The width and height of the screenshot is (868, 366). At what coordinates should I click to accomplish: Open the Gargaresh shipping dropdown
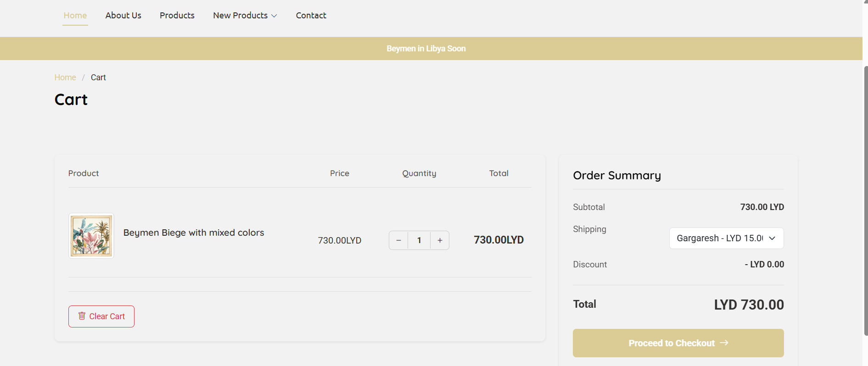tap(726, 238)
